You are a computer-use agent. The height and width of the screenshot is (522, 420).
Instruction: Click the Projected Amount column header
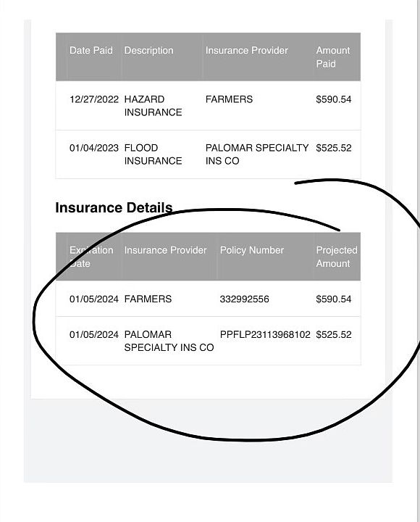click(337, 257)
